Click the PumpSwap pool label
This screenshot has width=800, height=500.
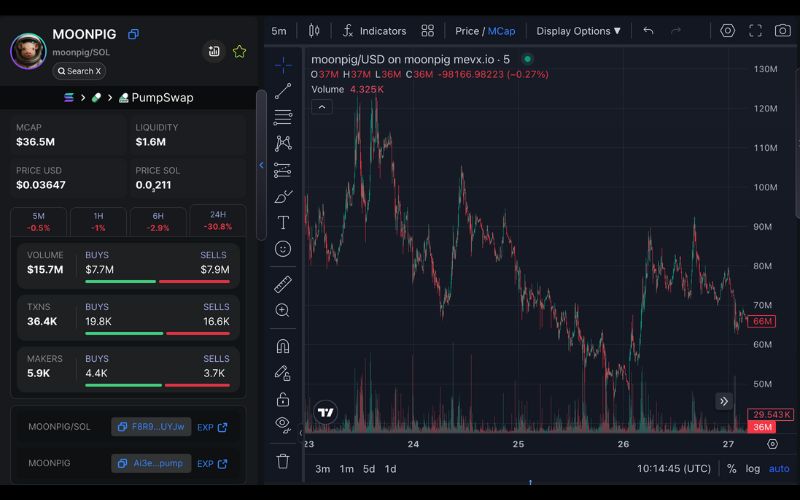point(156,97)
